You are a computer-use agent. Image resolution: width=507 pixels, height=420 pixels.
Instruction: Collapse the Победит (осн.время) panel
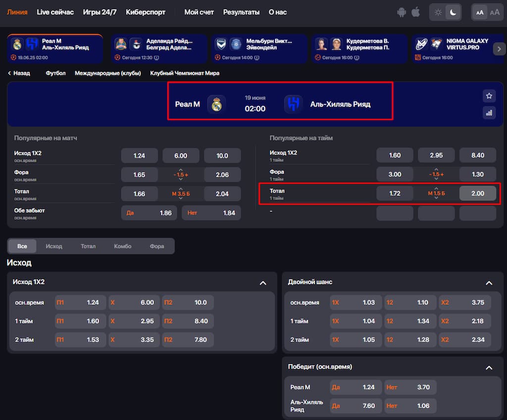point(489,368)
